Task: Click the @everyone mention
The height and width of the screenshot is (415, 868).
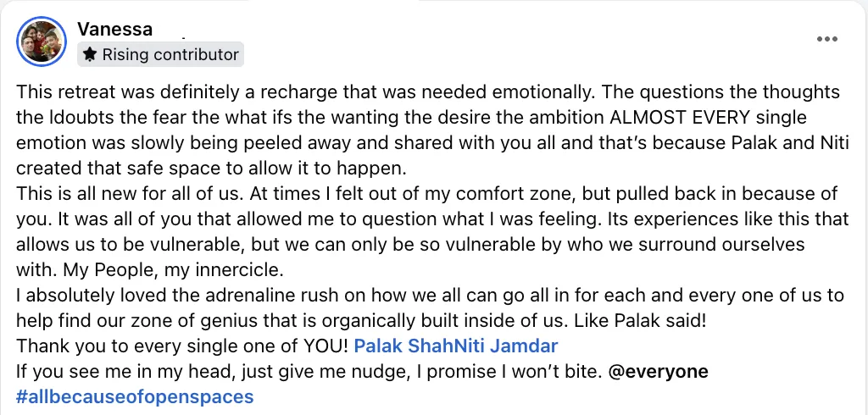Action: tap(659, 372)
